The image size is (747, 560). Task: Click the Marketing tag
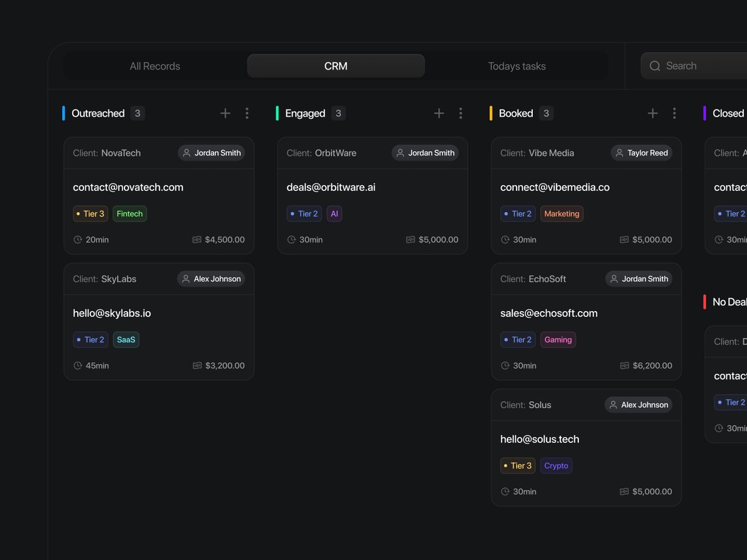[562, 214]
